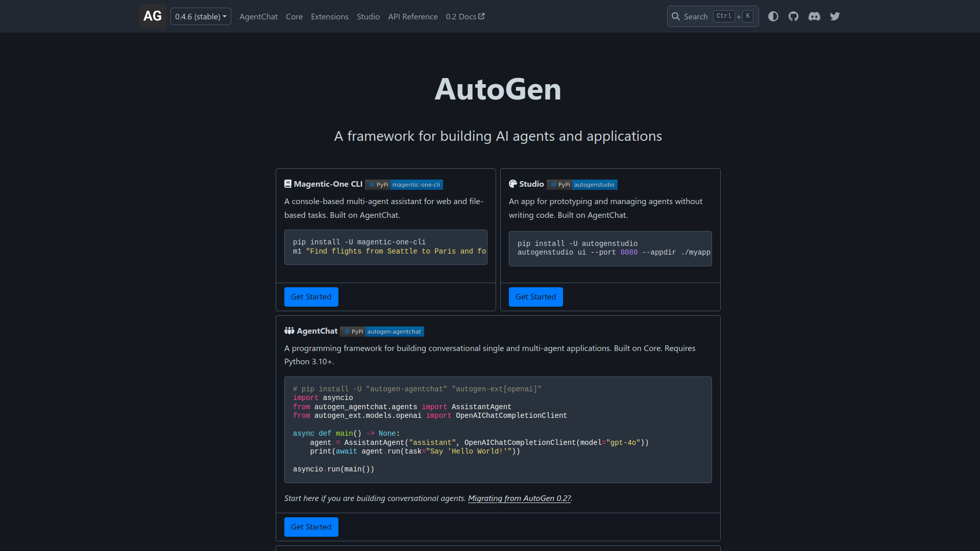
Task: Open the AgentChat navigation item
Action: tap(258, 16)
